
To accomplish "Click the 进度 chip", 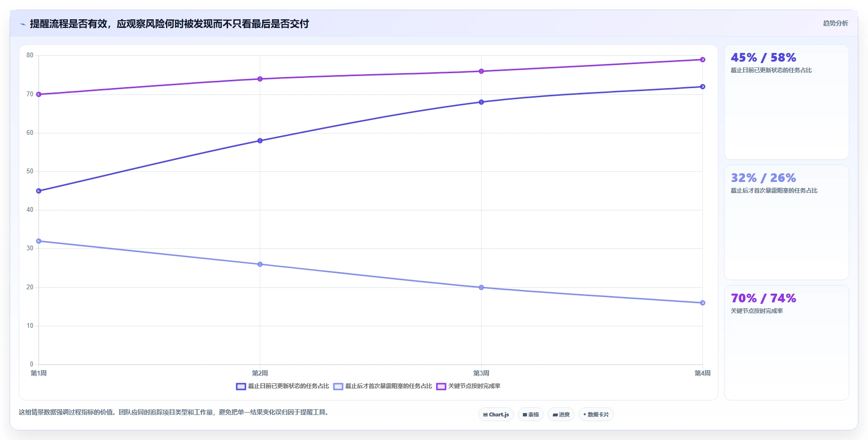I will [x=561, y=414].
